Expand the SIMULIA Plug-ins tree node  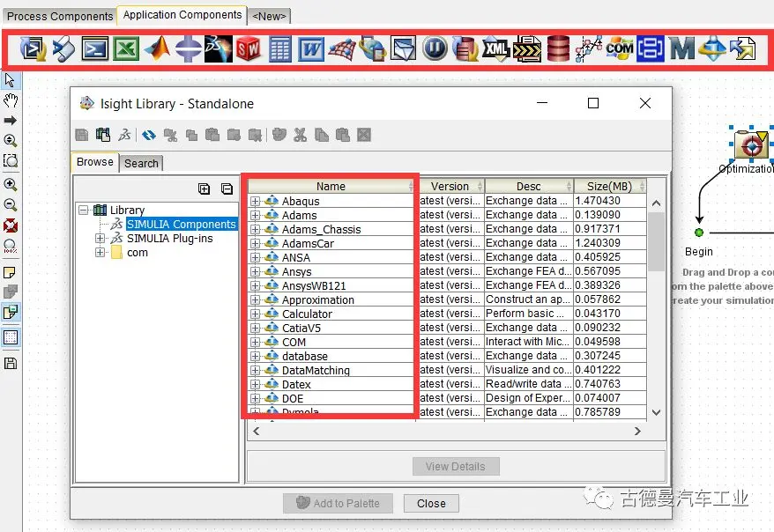pos(100,239)
